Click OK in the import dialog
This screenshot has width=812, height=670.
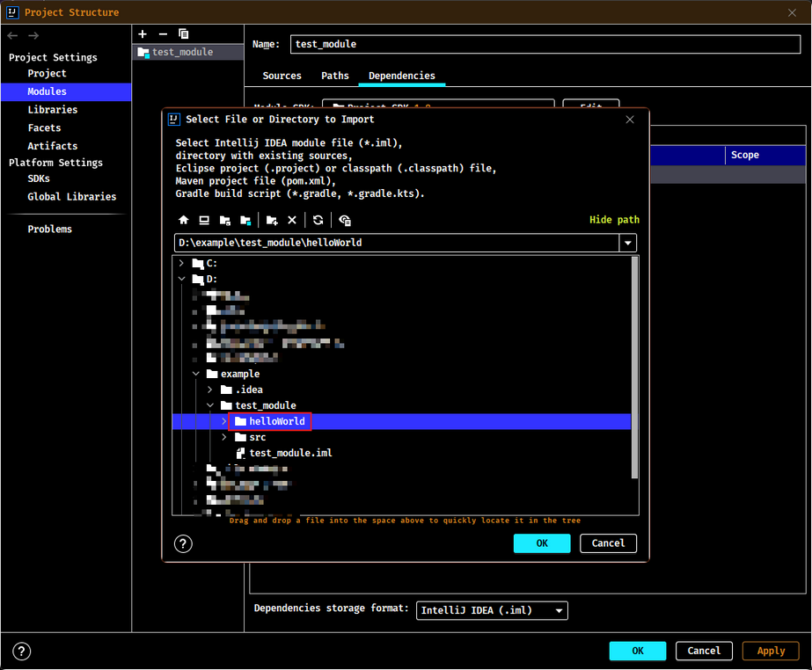(x=542, y=543)
